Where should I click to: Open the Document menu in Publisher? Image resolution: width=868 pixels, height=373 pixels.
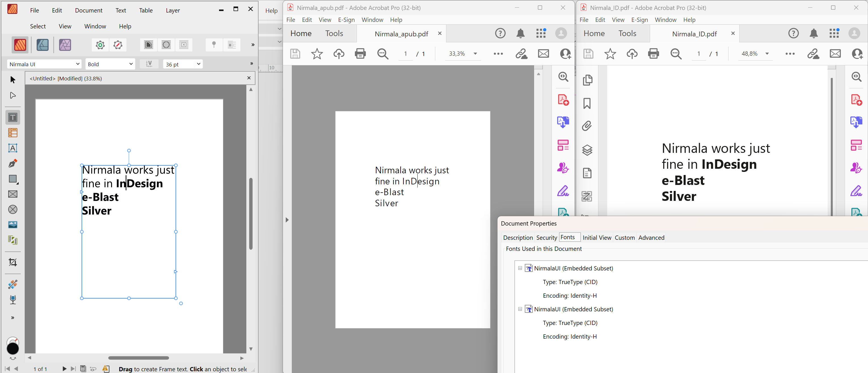pos(89,11)
